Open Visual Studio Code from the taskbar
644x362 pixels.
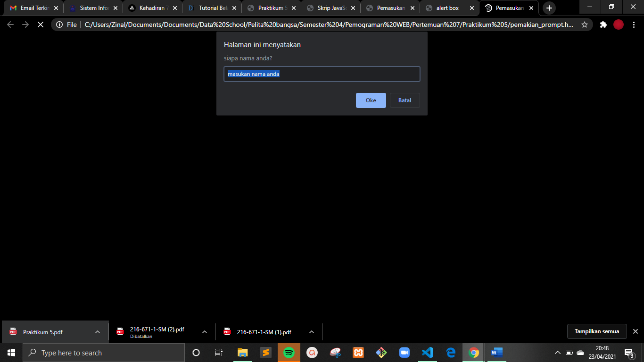point(427,352)
